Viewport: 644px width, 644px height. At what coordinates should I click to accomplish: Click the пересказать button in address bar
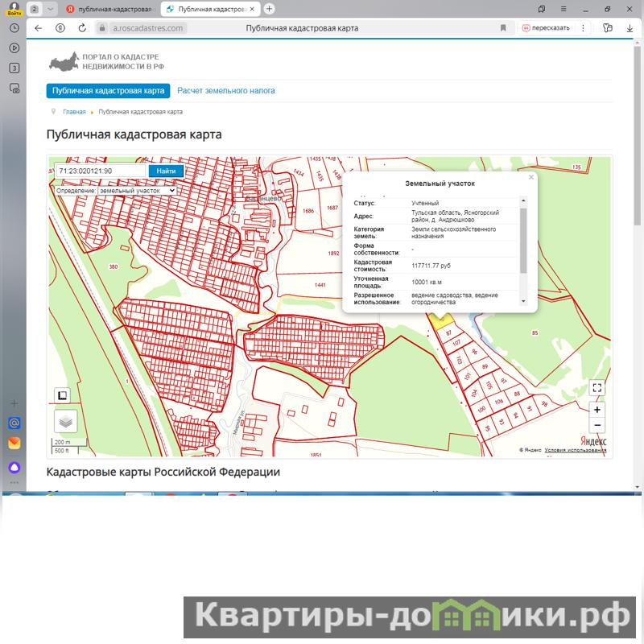(x=546, y=27)
